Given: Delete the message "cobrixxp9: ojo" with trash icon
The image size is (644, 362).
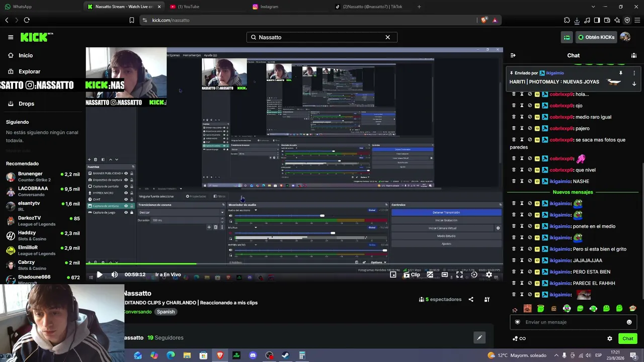Looking at the screenshot, I should tap(514, 106).
